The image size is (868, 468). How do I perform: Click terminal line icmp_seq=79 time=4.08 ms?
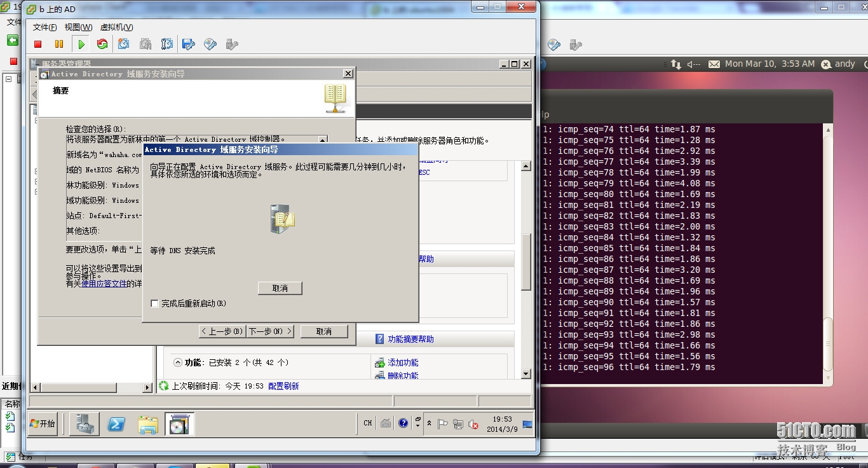coord(629,183)
